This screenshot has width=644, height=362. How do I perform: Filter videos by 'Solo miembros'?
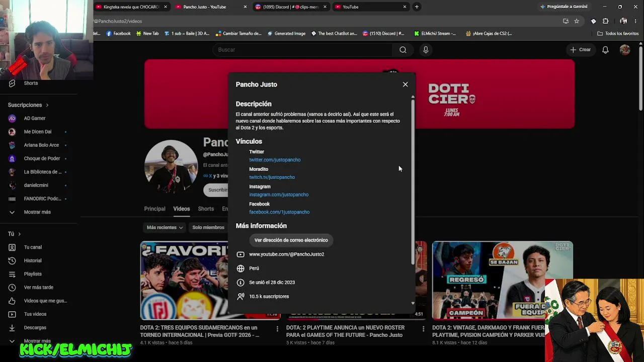(208, 228)
